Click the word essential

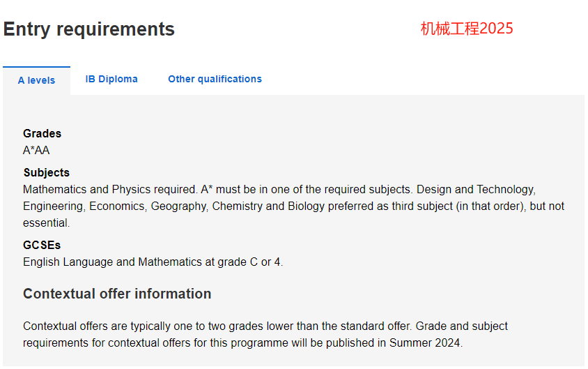point(46,223)
